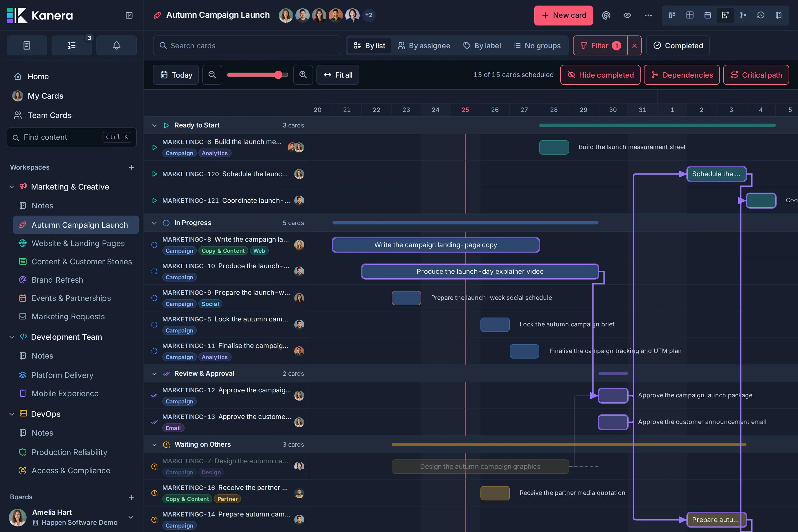
Task: Open the notes document view icon
Action: 778,15
